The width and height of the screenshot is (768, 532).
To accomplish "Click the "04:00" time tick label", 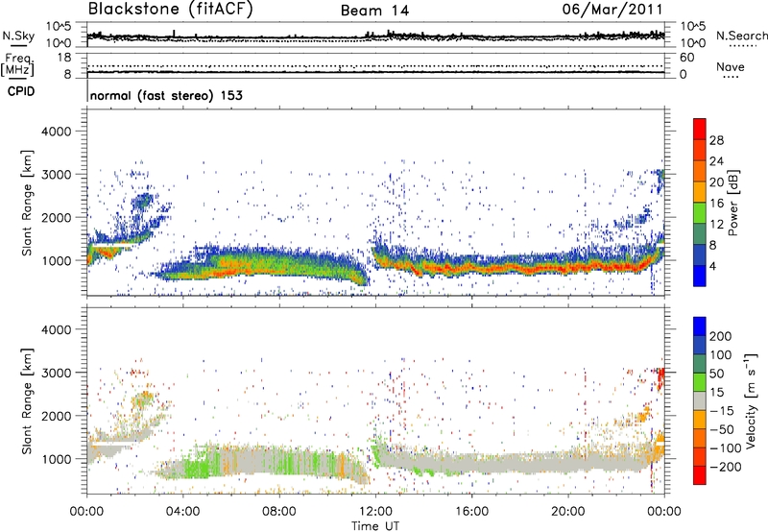I will [x=183, y=512].
